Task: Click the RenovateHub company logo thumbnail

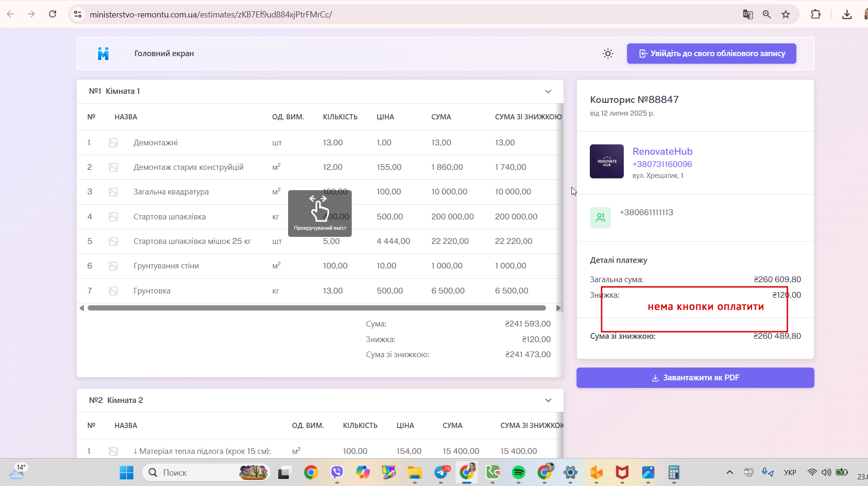Action: (607, 161)
